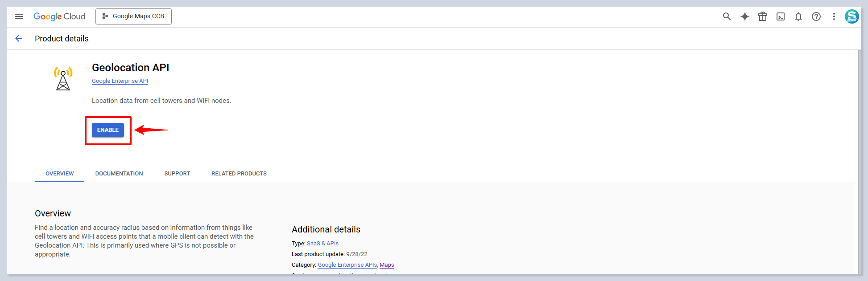The width and height of the screenshot is (868, 281).
Task: Open the help question mark icon
Action: pyautogui.click(x=816, y=16)
